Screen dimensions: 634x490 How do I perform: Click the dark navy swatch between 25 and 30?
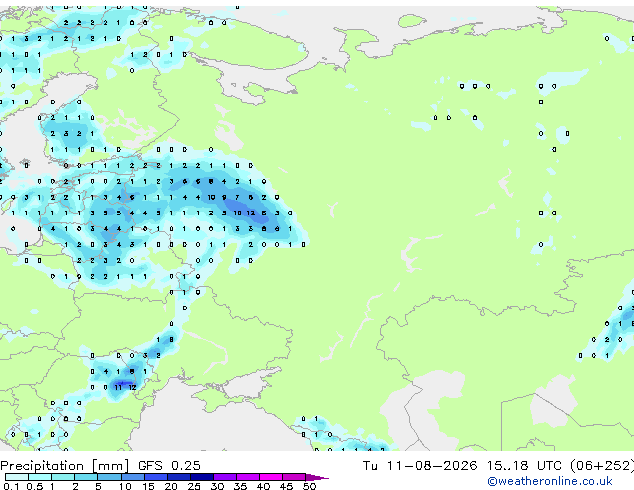(x=202, y=477)
